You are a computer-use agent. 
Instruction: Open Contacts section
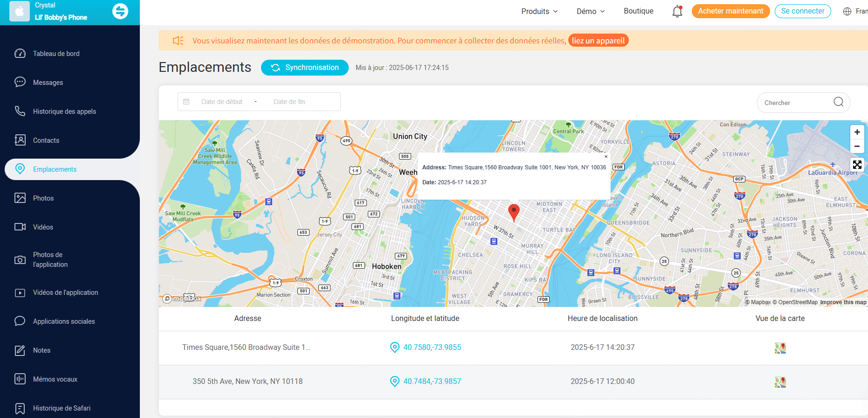click(x=46, y=140)
